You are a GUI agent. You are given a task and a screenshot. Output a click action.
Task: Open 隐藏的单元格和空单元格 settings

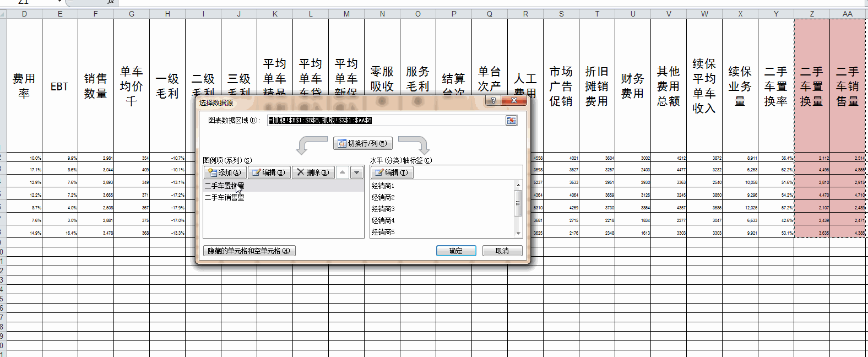pyautogui.click(x=249, y=251)
